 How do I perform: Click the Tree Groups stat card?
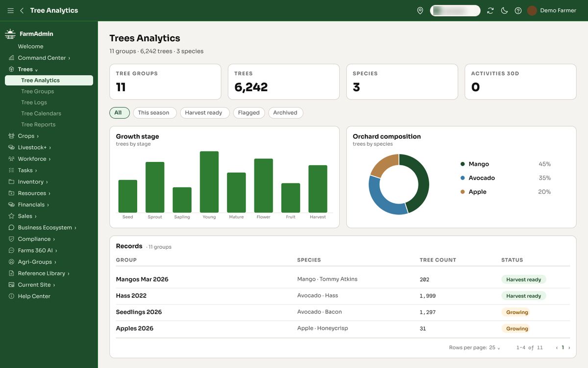(165, 82)
